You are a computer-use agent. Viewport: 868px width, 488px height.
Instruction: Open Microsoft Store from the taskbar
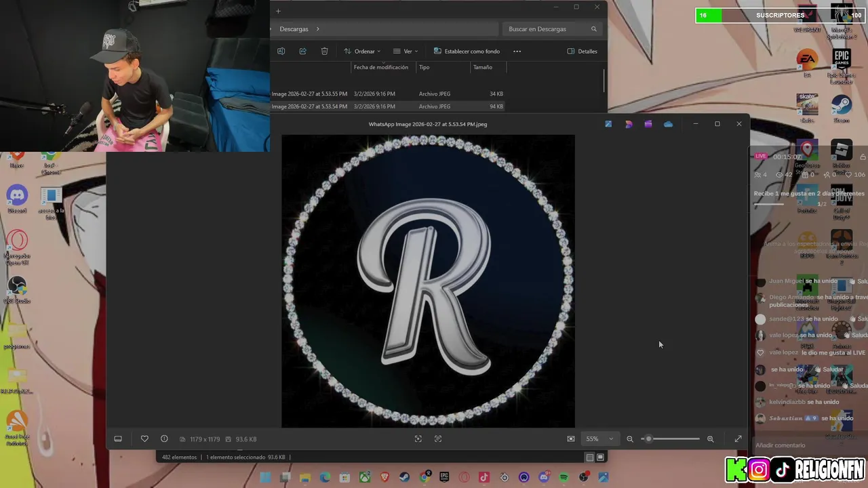tap(345, 478)
